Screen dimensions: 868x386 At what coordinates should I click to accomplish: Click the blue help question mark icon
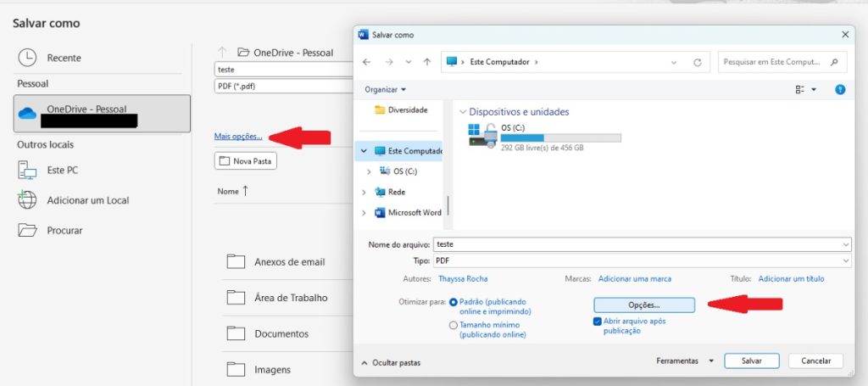click(839, 89)
